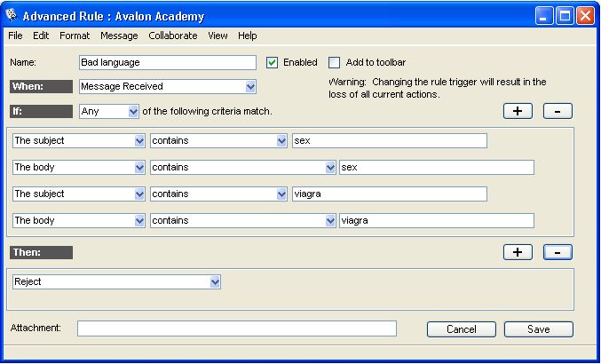The image size is (601, 364).
Task: Open the Format menu
Action: click(x=75, y=36)
